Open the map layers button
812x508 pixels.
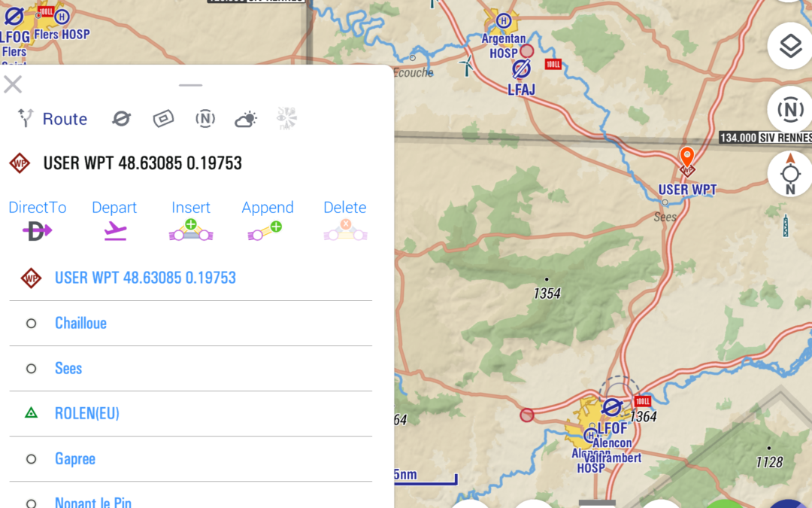point(790,46)
